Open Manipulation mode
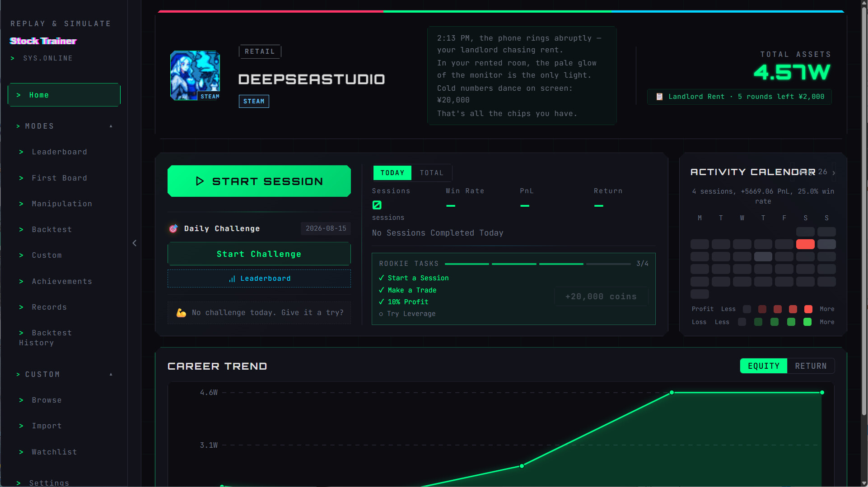Image resolution: width=868 pixels, height=487 pixels. 62,204
